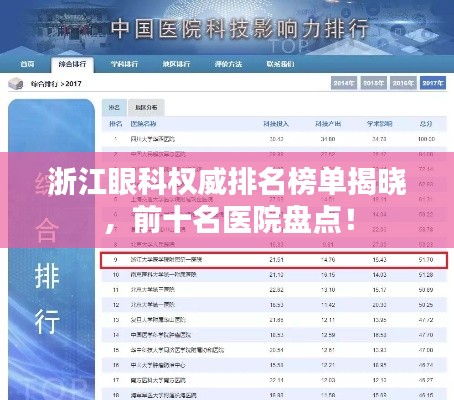Open the rank 16 中山大学肿瘤防治中心 entry
The image size is (454, 400).
(x=158, y=365)
